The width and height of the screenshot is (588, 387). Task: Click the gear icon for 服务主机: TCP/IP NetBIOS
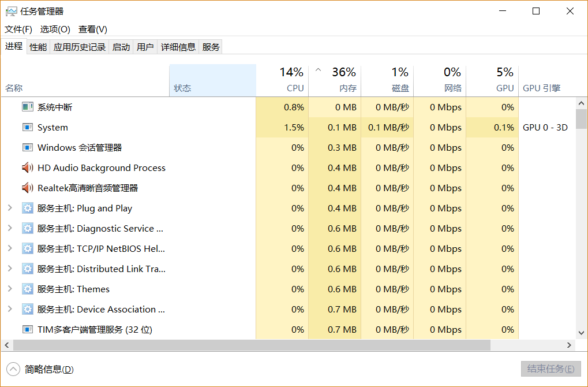(x=27, y=248)
